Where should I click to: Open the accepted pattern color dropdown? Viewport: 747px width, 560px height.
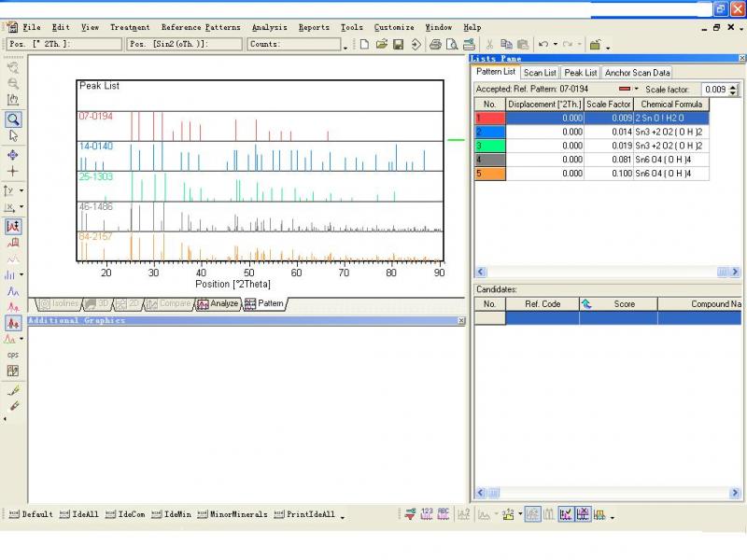(637, 90)
